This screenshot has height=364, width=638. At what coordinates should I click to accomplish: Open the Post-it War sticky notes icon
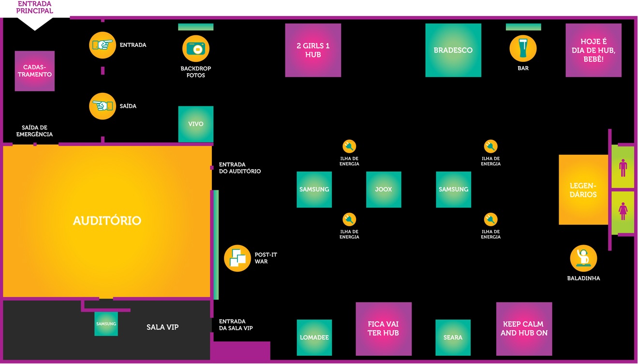pos(237,258)
